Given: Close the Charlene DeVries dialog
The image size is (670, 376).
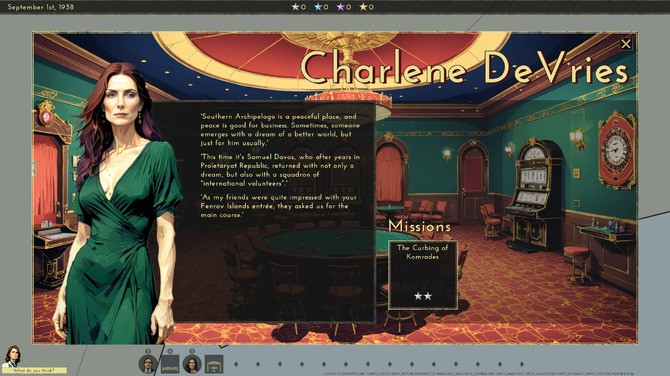Looking at the screenshot, I should (x=626, y=44).
